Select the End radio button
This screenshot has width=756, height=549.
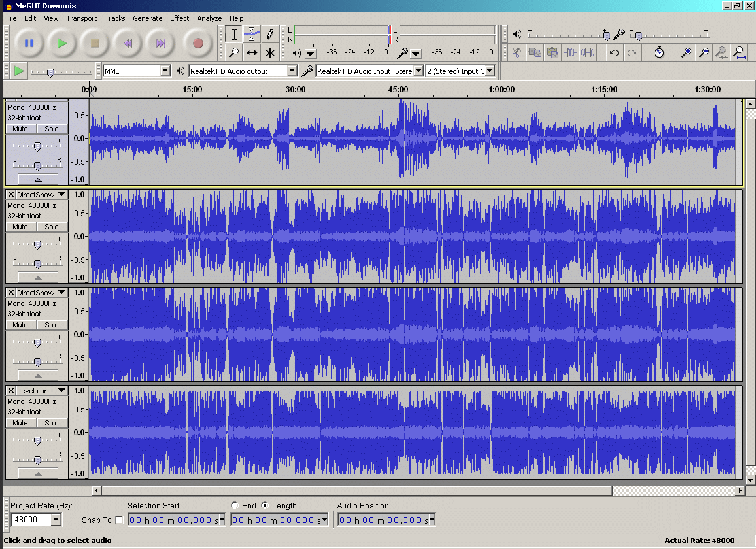235,505
